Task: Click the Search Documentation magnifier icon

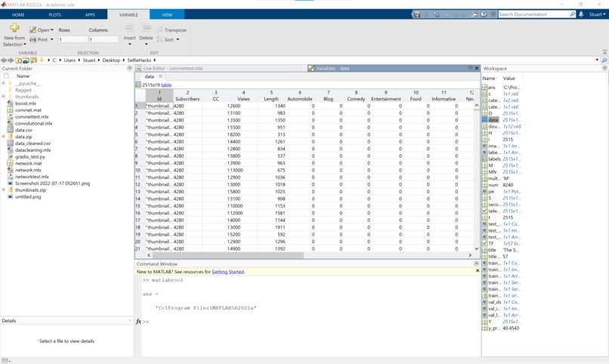Action: [573, 14]
